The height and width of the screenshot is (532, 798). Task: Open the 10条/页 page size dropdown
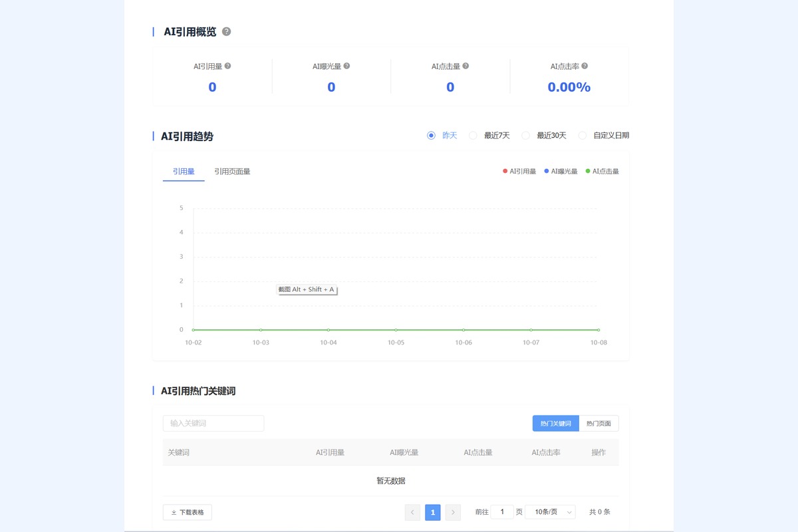550,512
